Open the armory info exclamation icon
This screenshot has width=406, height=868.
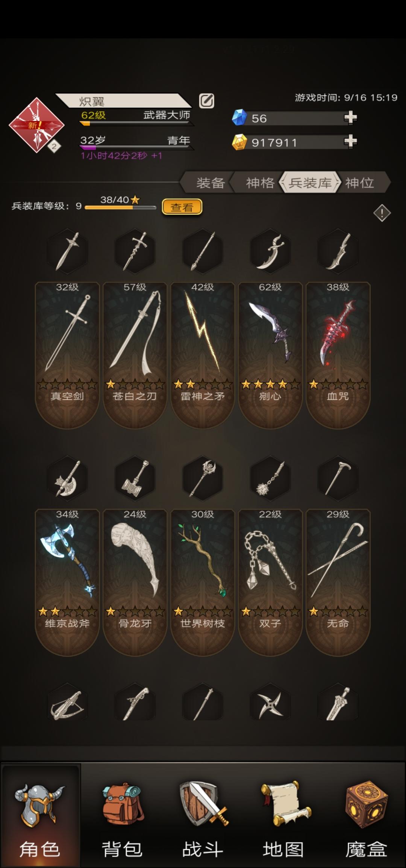click(x=382, y=213)
